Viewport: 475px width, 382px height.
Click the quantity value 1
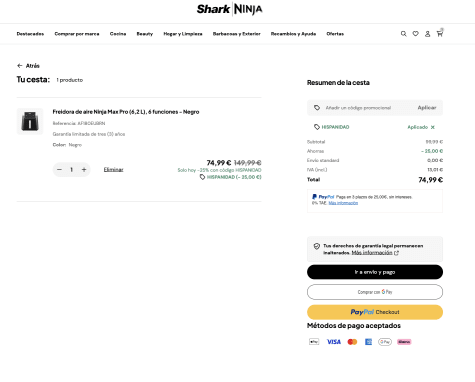(x=72, y=170)
